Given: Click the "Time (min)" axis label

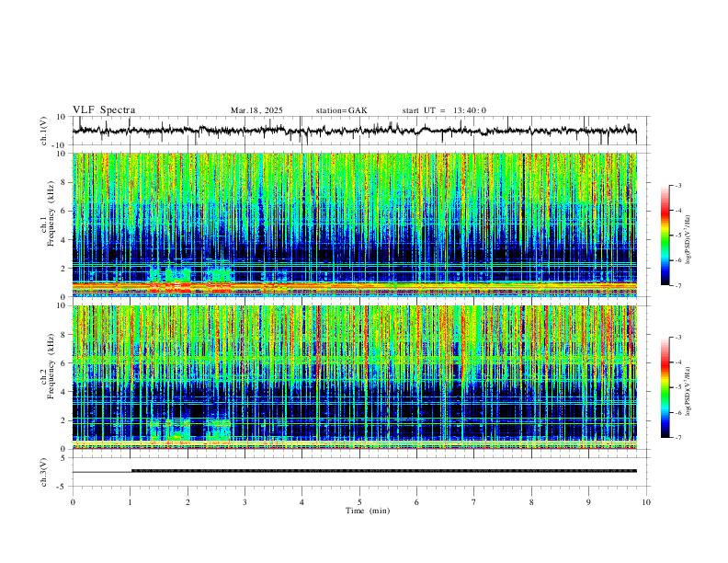Looking at the screenshot, I should click(368, 511).
